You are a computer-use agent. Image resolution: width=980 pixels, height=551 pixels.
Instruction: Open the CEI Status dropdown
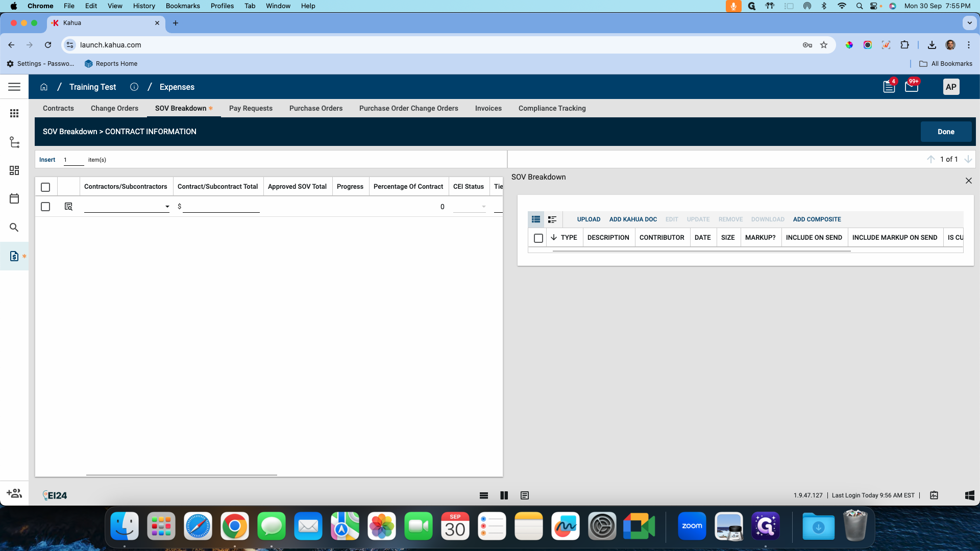coord(470,207)
